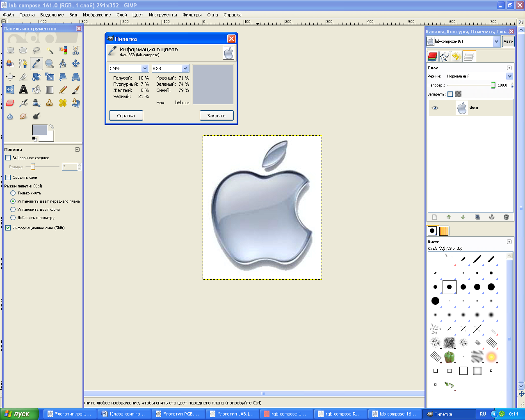Image resolution: width=525 pixels, height=420 pixels.
Task: Select the Perspective tool
Action: click(76, 77)
